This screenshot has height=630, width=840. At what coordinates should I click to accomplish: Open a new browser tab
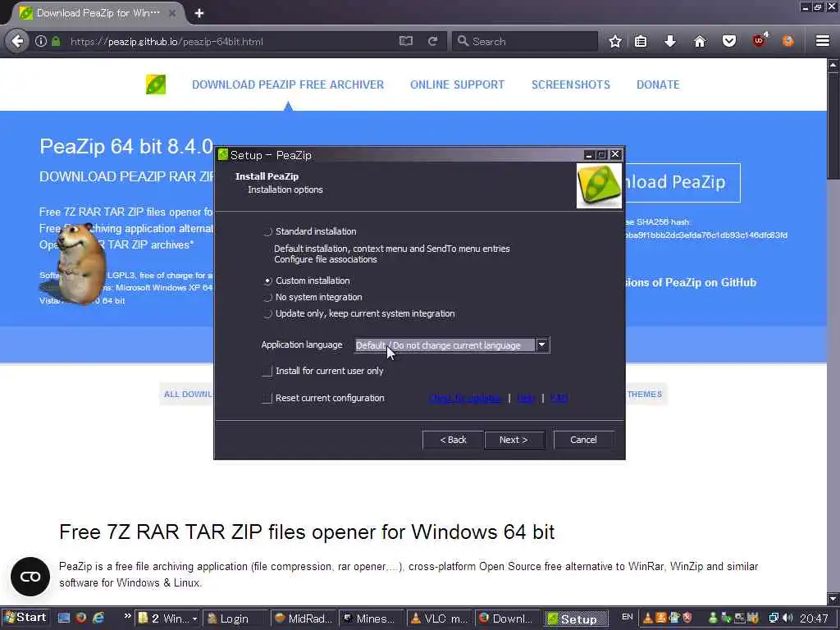click(x=199, y=13)
